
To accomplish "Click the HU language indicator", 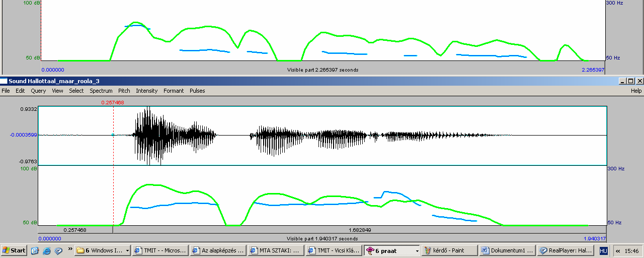I will (x=603, y=250).
